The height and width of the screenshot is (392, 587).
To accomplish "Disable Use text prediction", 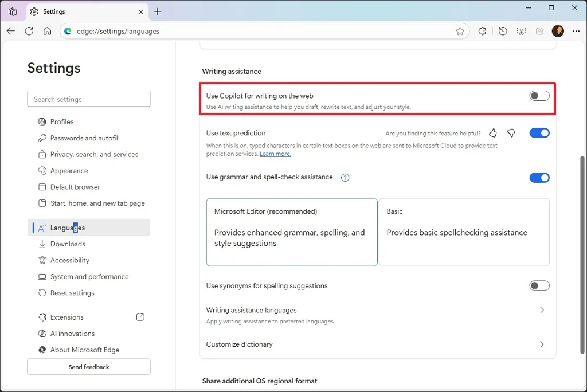I will coord(539,132).
